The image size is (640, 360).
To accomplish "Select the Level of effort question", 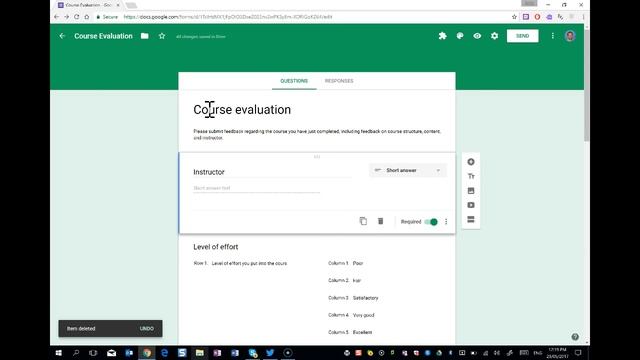I will [216, 247].
